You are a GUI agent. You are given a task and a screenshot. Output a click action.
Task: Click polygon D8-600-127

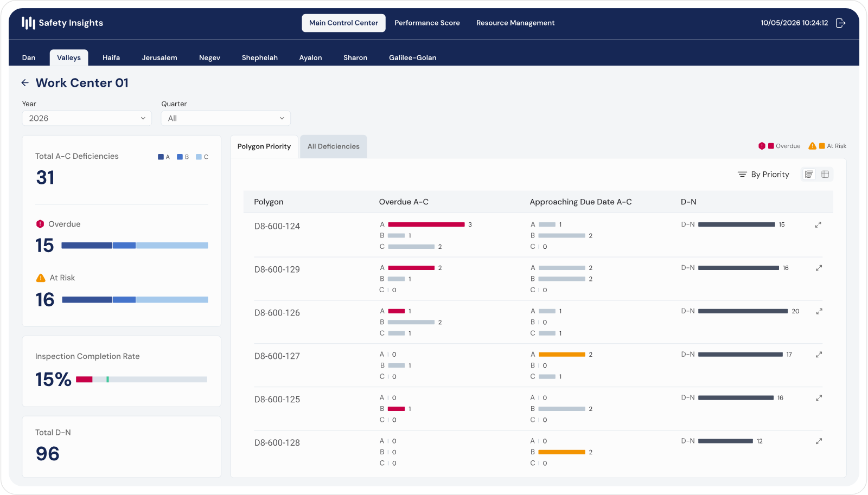[277, 356]
